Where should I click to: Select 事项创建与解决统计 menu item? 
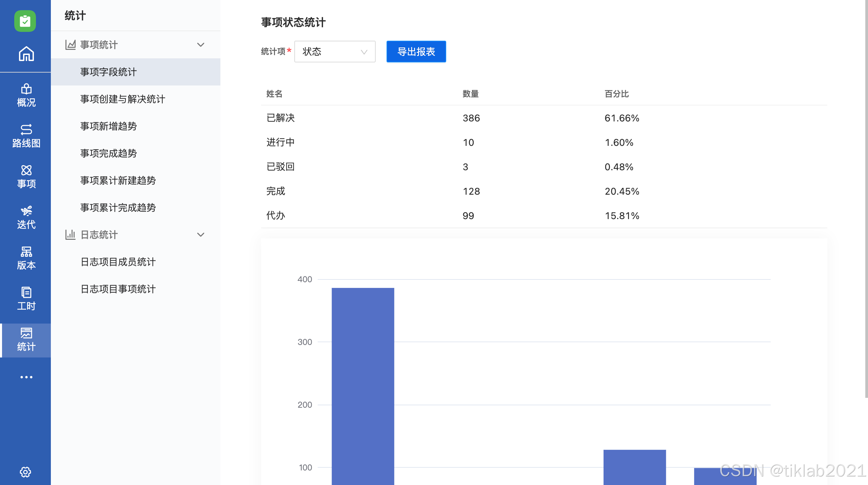[x=123, y=99]
